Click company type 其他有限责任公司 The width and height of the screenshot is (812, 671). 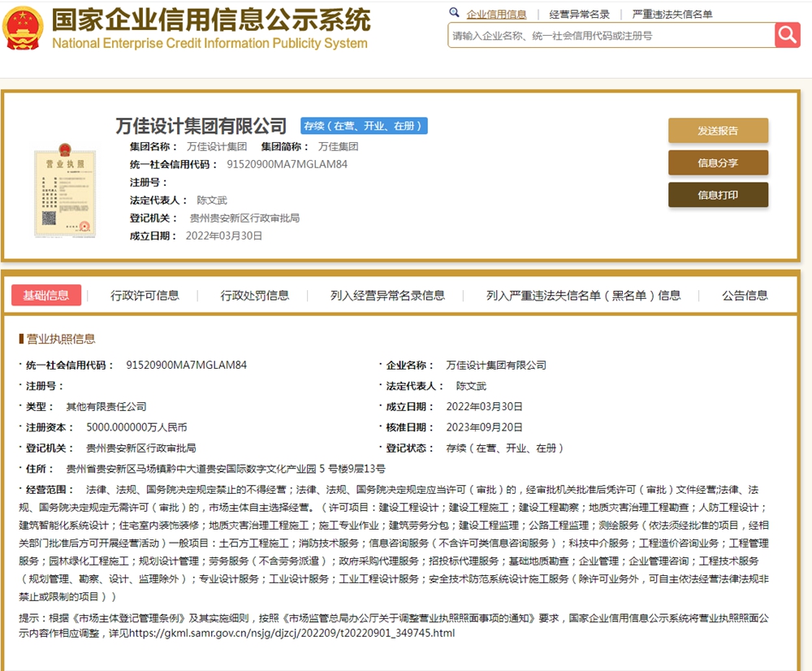(106, 407)
